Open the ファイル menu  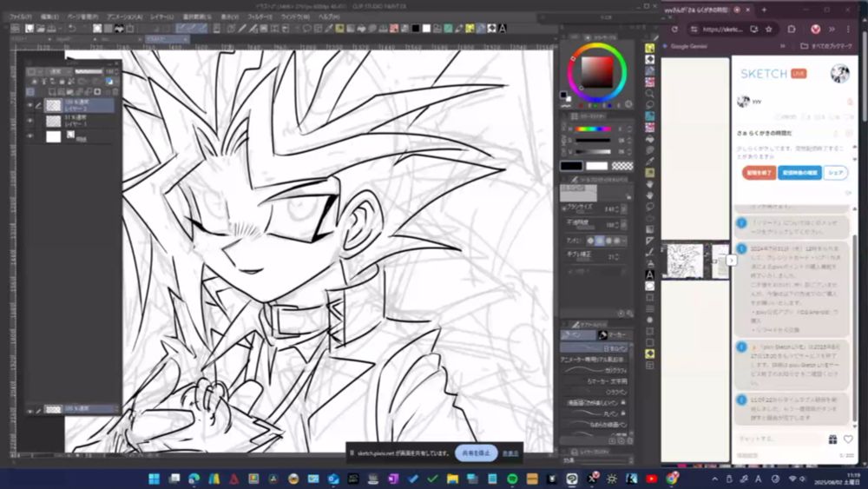(x=21, y=17)
